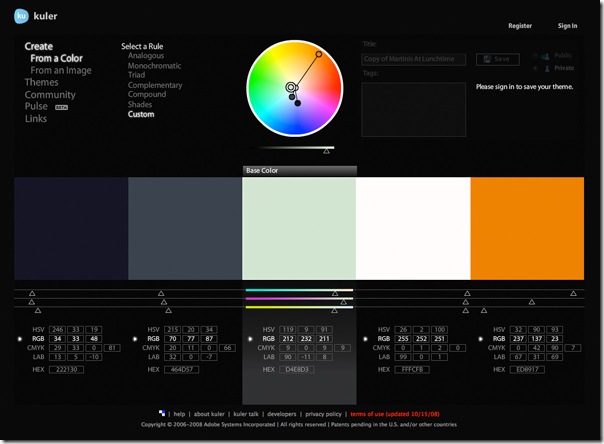Select RGB radio button for slate gray swatch
Image resolution: width=604 pixels, height=444 pixels.
coord(135,339)
